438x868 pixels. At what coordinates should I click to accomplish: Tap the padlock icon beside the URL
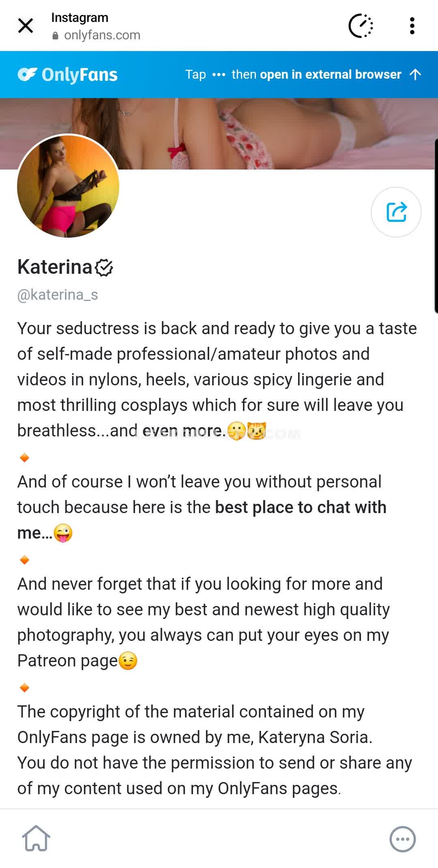tap(56, 36)
